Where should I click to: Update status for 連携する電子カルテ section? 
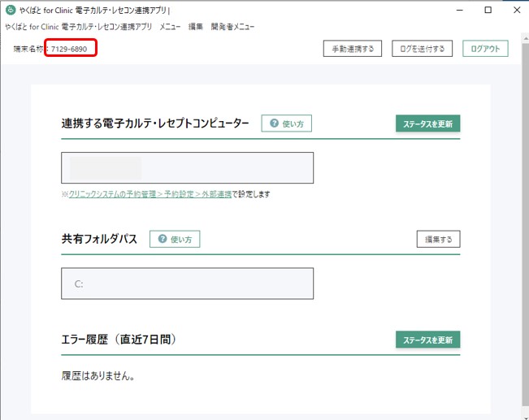pos(427,123)
